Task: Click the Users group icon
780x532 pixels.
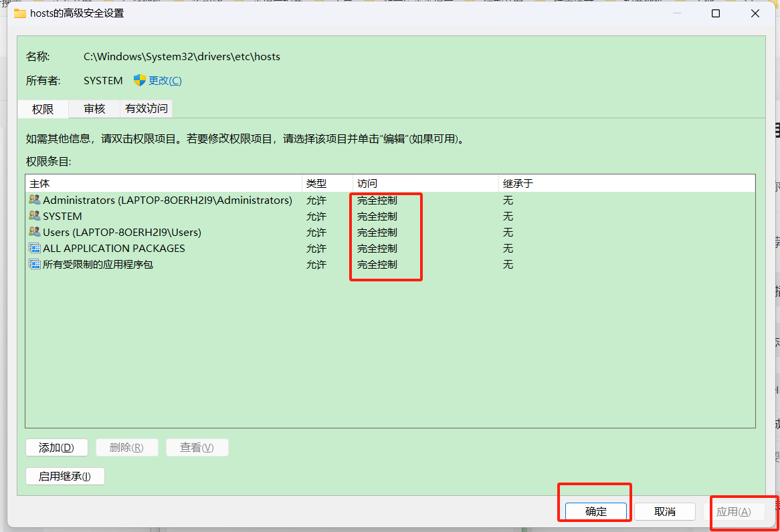Action: 34,232
